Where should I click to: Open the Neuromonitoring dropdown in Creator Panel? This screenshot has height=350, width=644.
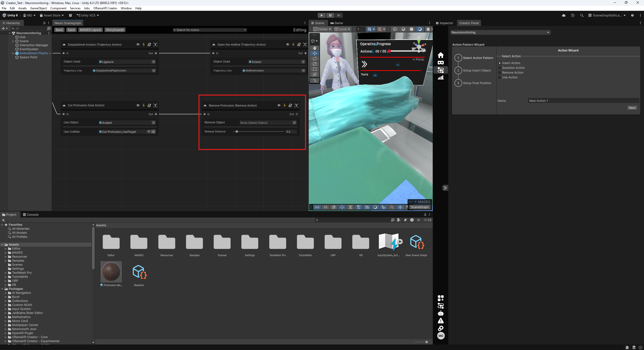pos(500,32)
